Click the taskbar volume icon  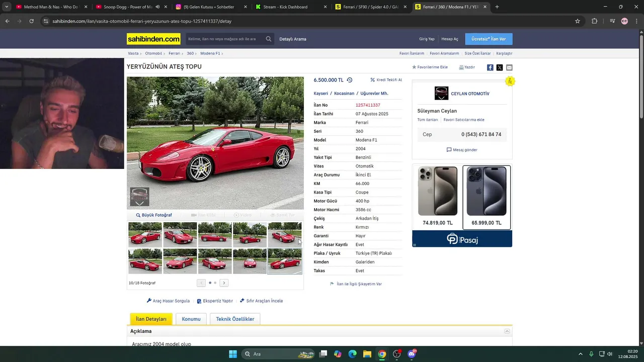[609, 354]
